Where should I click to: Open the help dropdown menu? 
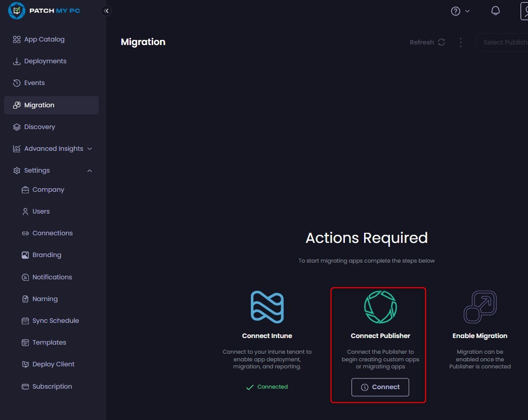[x=460, y=10]
